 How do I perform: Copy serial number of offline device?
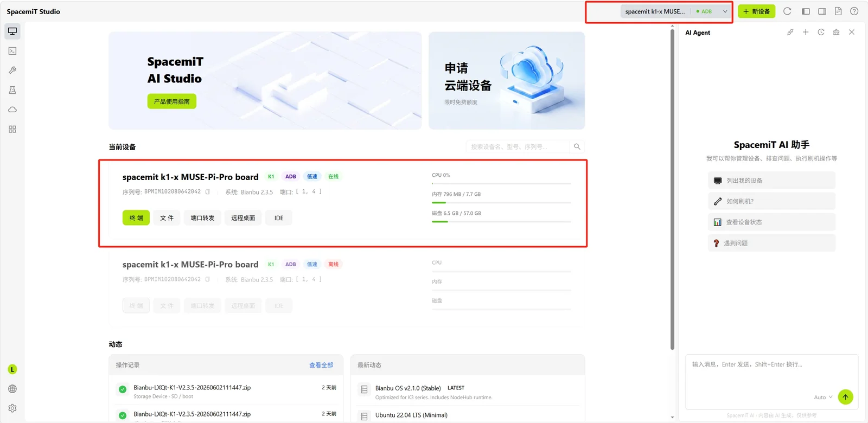207,280
